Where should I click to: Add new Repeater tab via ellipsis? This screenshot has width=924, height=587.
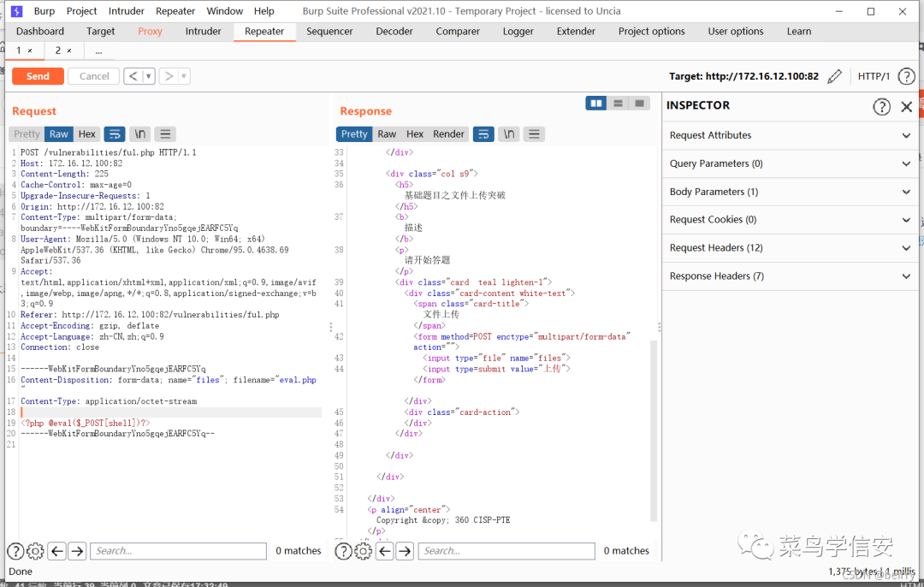tap(98, 51)
